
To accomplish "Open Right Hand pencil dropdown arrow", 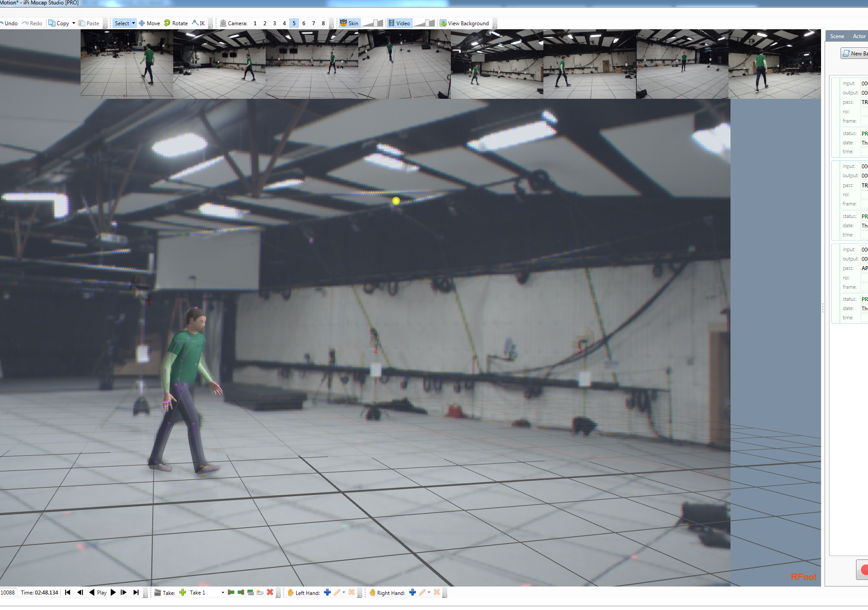I will pyautogui.click(x=429, y=593).
